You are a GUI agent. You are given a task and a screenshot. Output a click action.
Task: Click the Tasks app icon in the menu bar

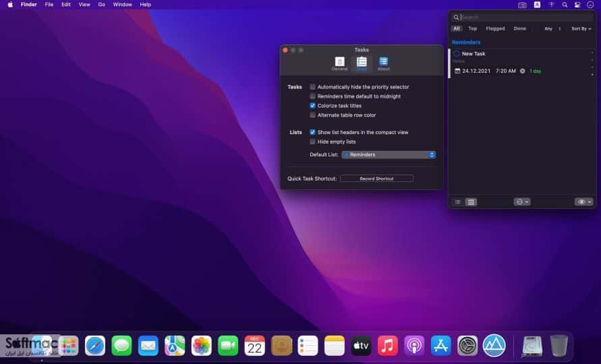pos(523,5)
